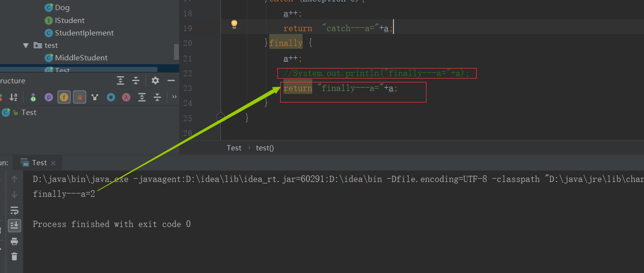Click the fold marker at line 25
644x273 pixels.
tap(220, 117)
